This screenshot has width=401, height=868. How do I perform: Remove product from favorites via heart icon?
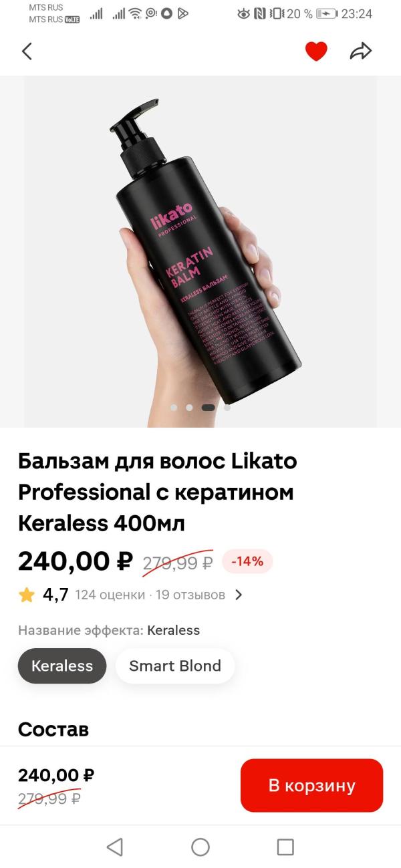[x=316, y=51]
